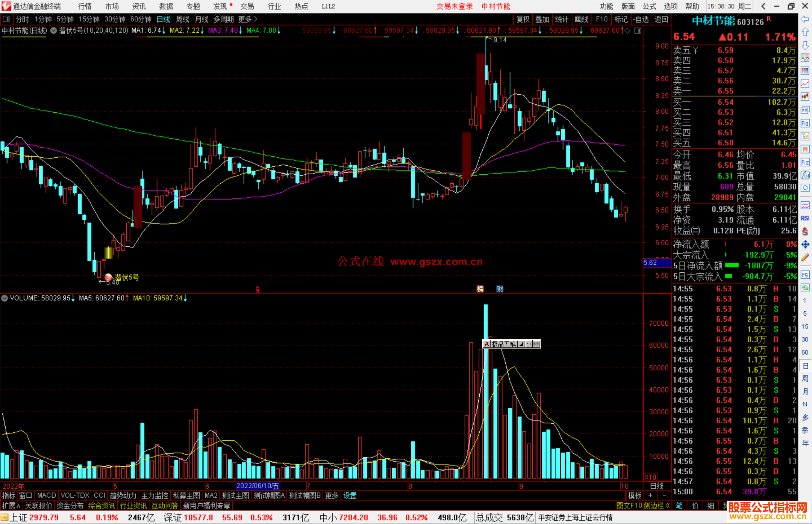The width and height of the screenshot is (812, 524).
Task: Expand 更多 in bottom indicator bar
Action: pos(332,496)
